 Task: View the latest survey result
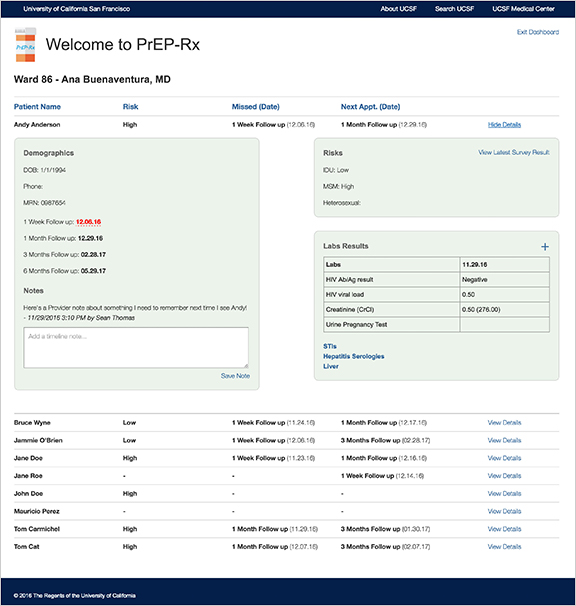point(514,152)
